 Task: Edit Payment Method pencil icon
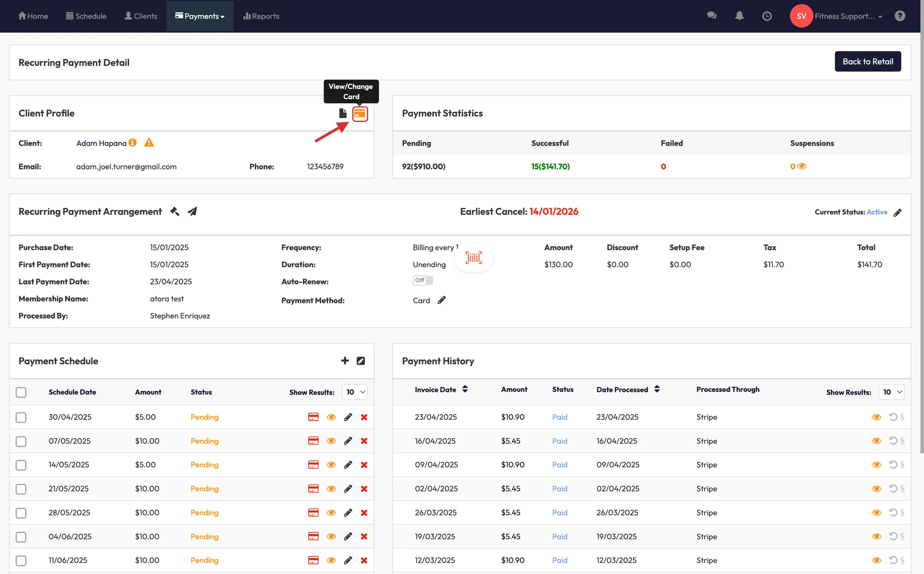click(x=442, y=300)
